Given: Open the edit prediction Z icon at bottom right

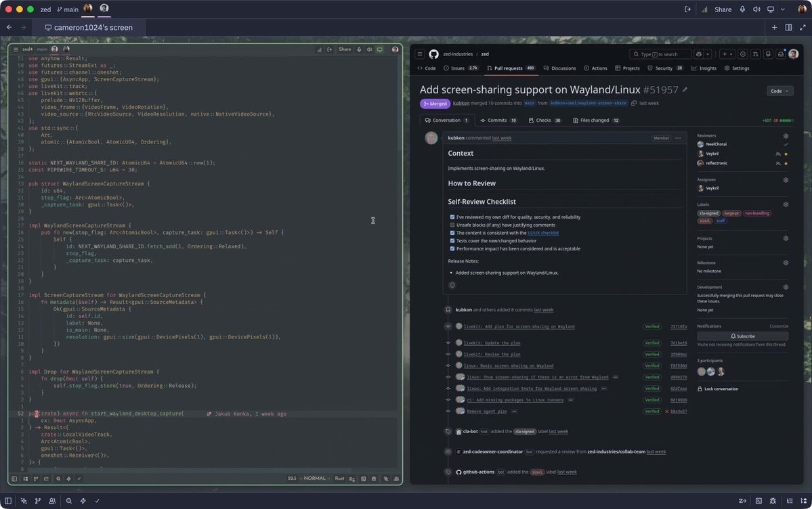Looking at the screenshot, I should pos(742,501).
